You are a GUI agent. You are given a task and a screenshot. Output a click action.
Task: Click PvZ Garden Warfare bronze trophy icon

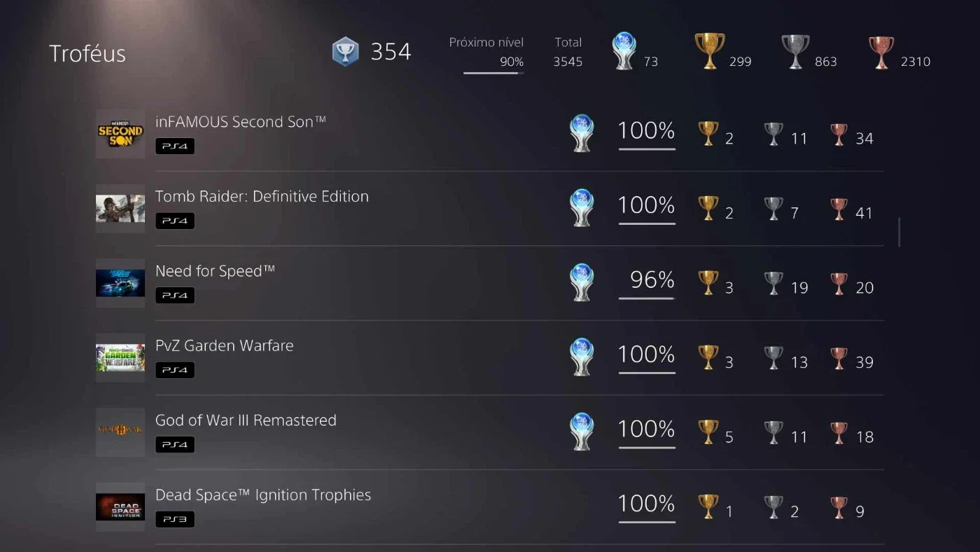pyautogui.click(x=839, y=357)
